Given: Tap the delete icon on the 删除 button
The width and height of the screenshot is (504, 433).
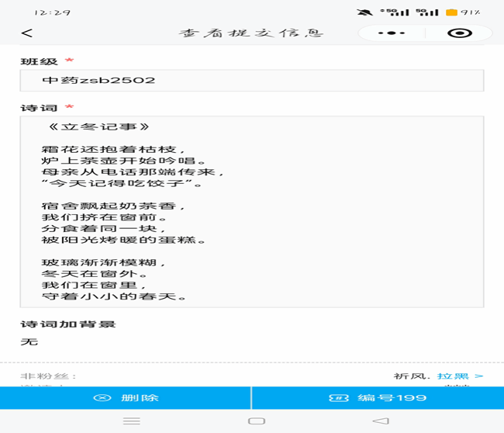Looking at the screenshot, I should [102, 398].
